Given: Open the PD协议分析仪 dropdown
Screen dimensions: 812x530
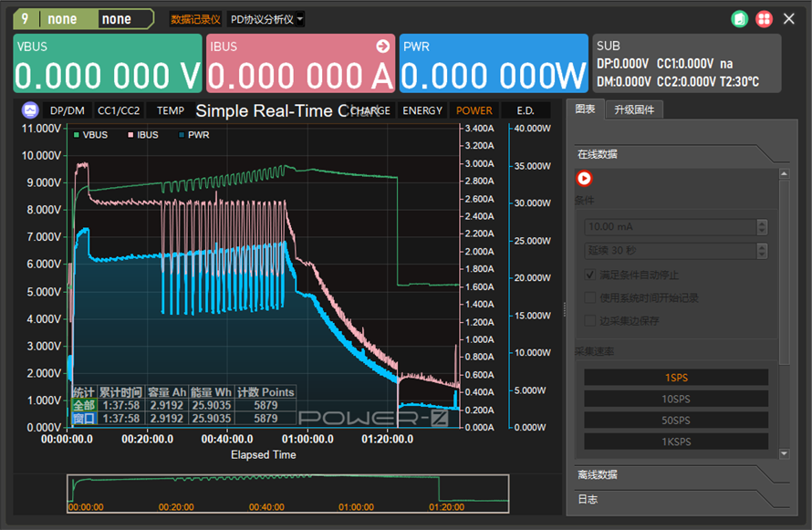Looking at the screenshot, I should click(x=265, y=20).
